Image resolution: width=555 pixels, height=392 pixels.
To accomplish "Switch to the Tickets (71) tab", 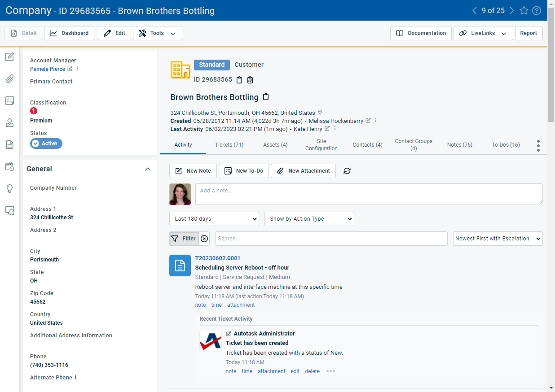I will tap(229, 145).
